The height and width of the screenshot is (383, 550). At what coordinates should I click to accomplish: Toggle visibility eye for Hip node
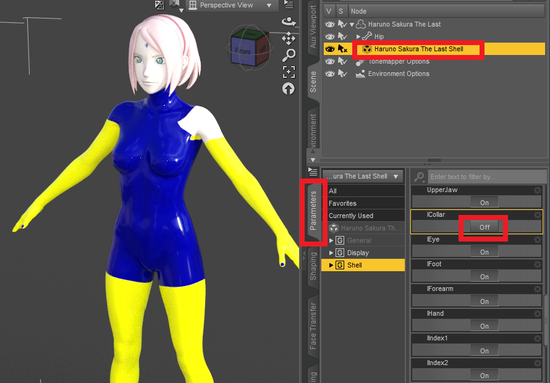329,36
